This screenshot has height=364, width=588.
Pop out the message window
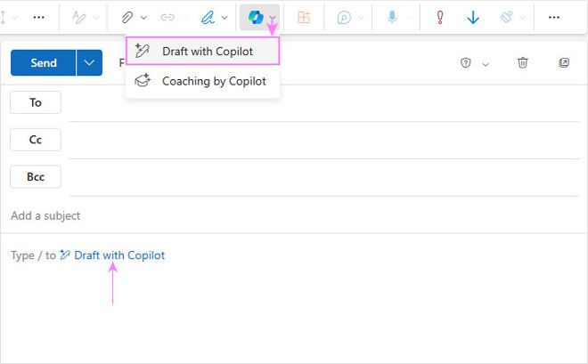point(563,63)
